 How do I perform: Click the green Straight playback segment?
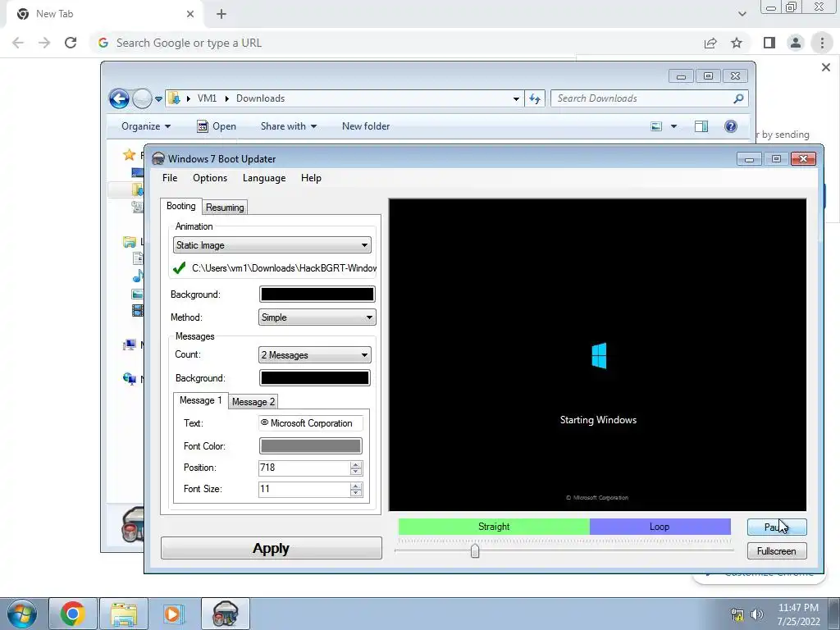[494, 527]
